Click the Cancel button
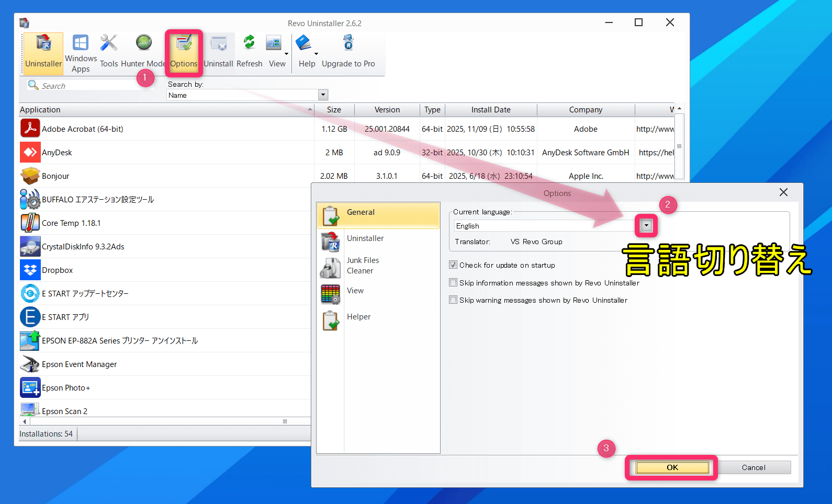This screenshot has height=504, width=832. [753, 467]
